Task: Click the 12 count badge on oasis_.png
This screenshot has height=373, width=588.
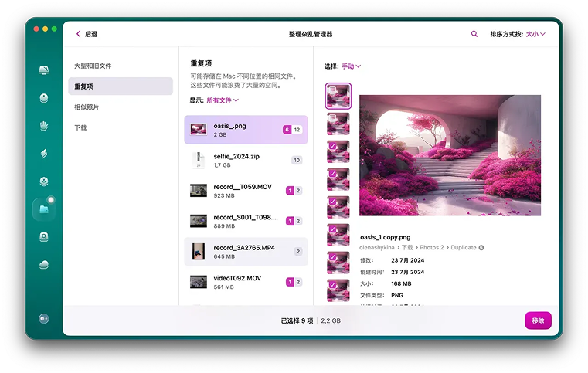Action: pos(297,130)
